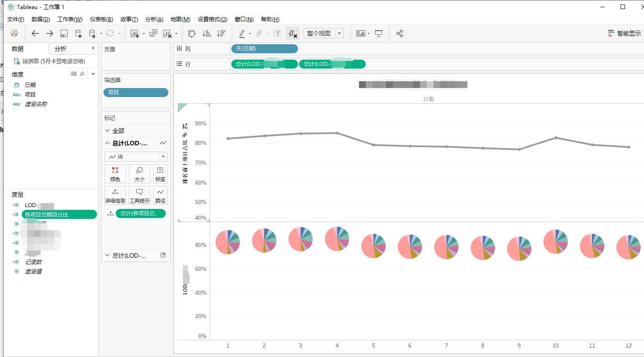Open the 工作表(W) menu

tap(70, 19)
